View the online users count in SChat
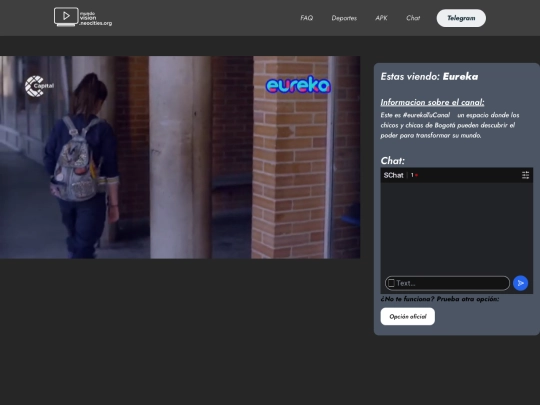The height and width of the screenshot is (405, 540). [414, 175]
